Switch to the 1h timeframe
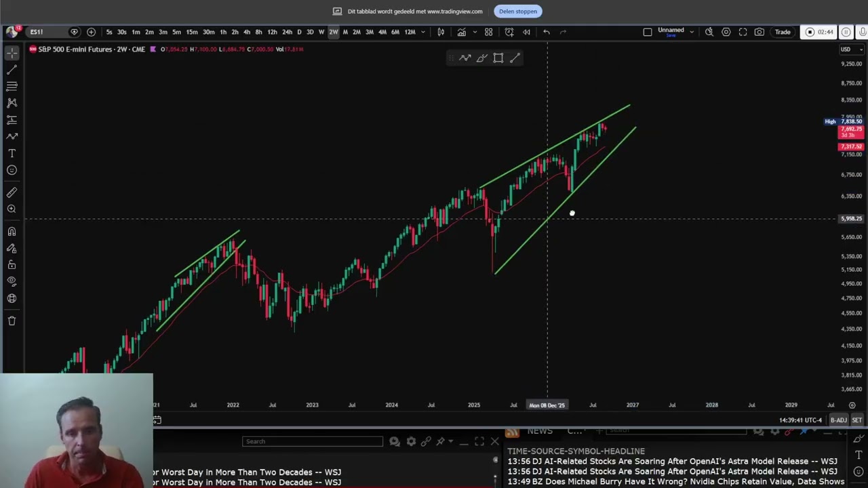Screen dimensions: 868x488 pos(223,32)
